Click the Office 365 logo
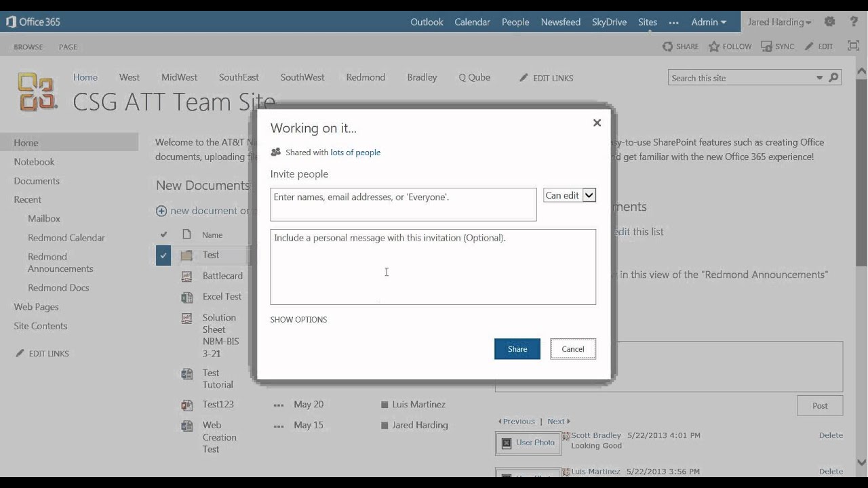 coord(33,22)
